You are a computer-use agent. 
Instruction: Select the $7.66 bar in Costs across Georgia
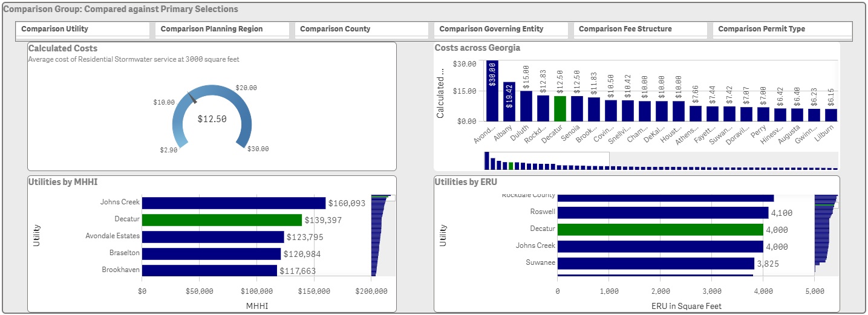click(696, 114)
